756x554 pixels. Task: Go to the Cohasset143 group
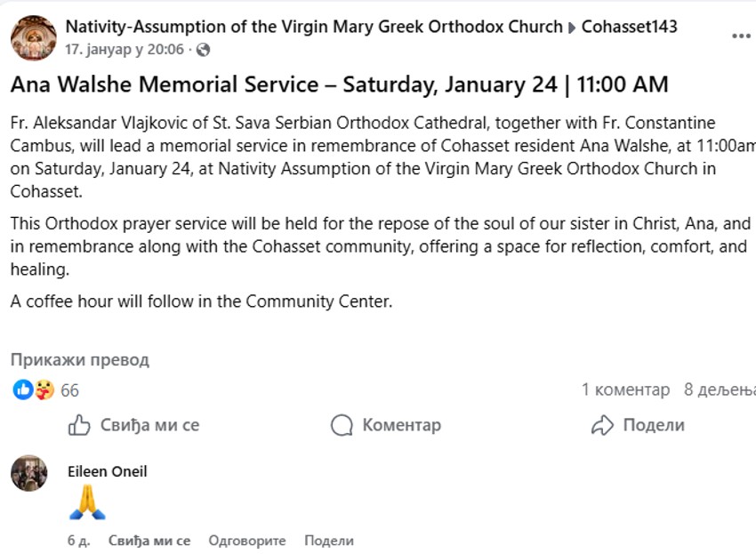click(x=629, y=27)
